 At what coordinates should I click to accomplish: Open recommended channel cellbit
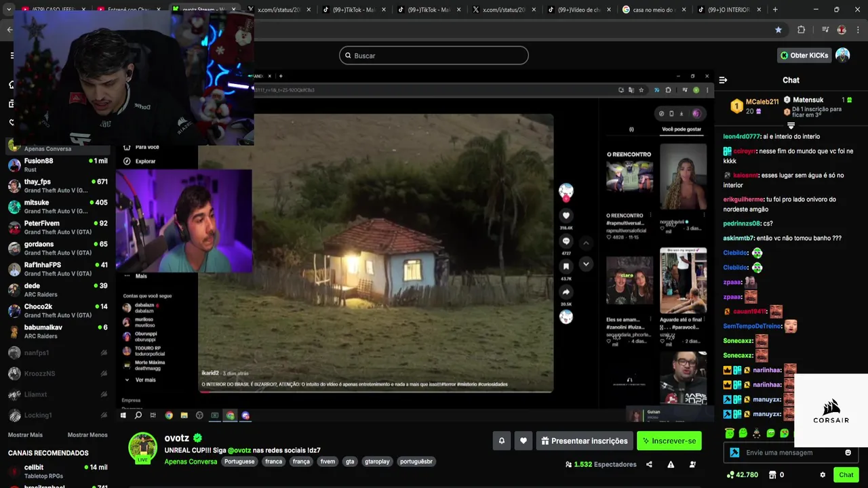pos(58,471)
